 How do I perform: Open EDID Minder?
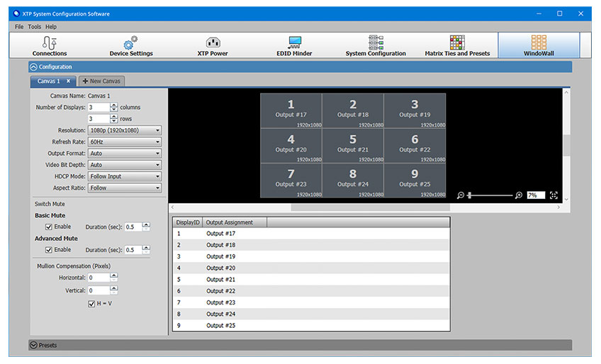tap(294, 45)
